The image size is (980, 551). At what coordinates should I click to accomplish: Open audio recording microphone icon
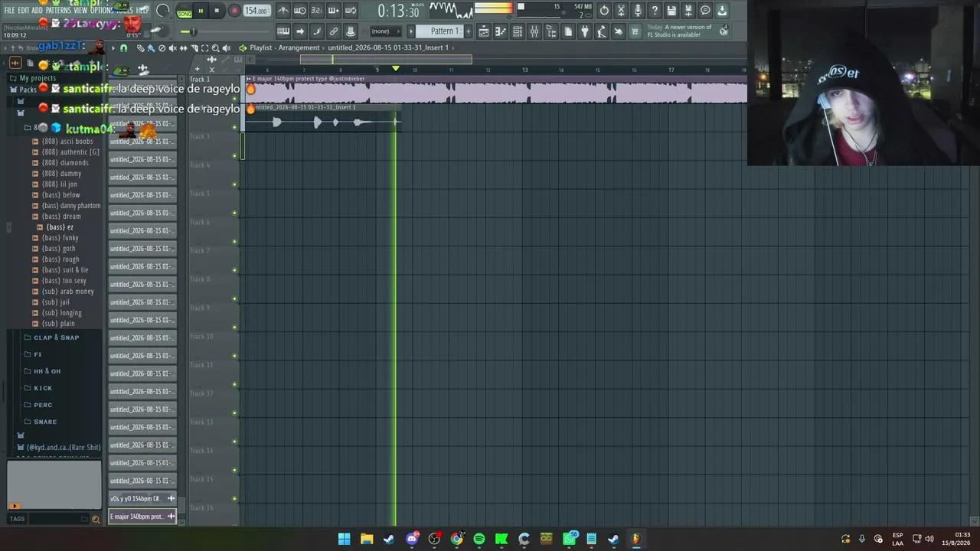(638, 11)
